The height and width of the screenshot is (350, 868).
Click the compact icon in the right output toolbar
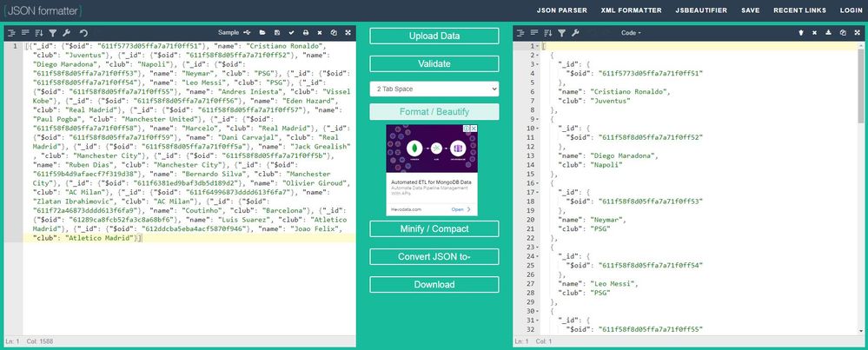click(x=534, y=33)
